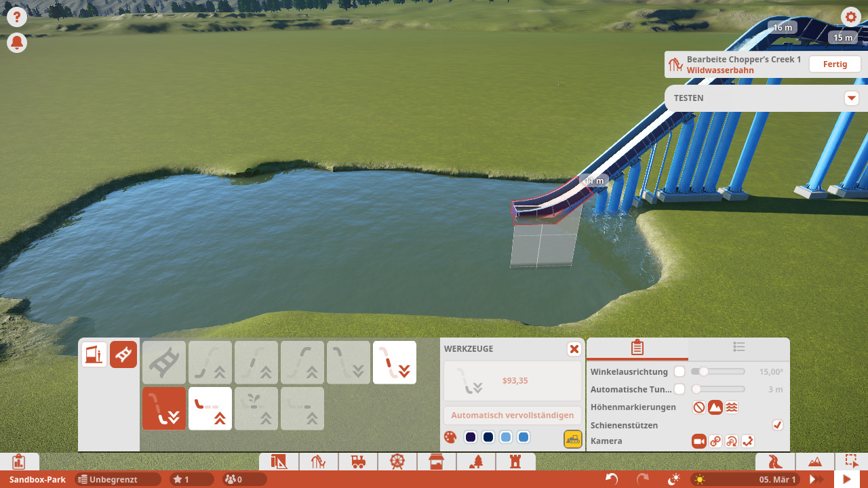The height and width of the screenshot is (488, 868).
Task: Click the redo arrow
Action: pos(643,479)
